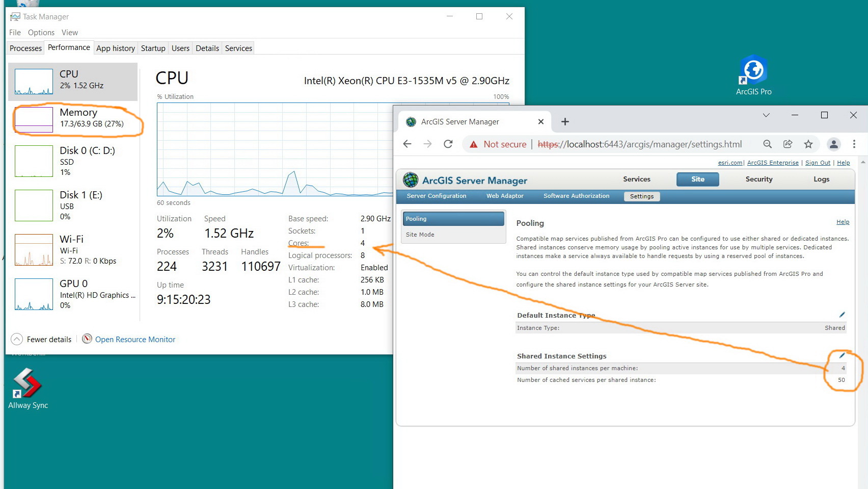
Task: Go to Server Configuration subtab
Action: tap(437, 196)
